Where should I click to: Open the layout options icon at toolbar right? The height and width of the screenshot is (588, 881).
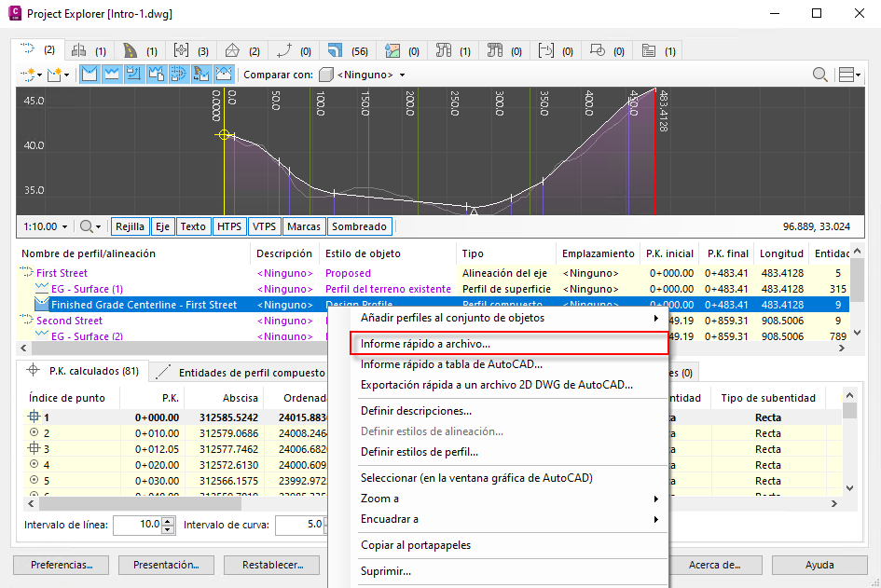848,75
